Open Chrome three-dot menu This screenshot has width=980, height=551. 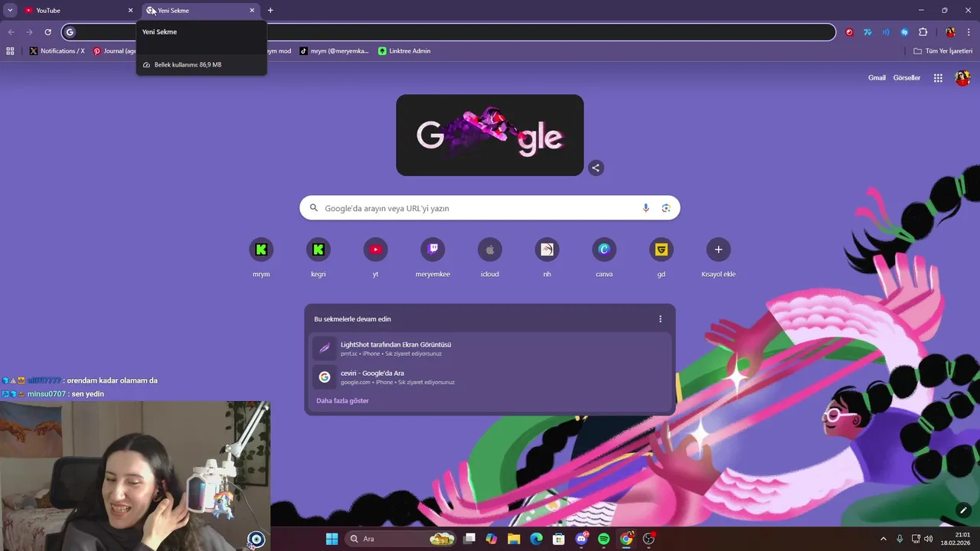point(969,32)
